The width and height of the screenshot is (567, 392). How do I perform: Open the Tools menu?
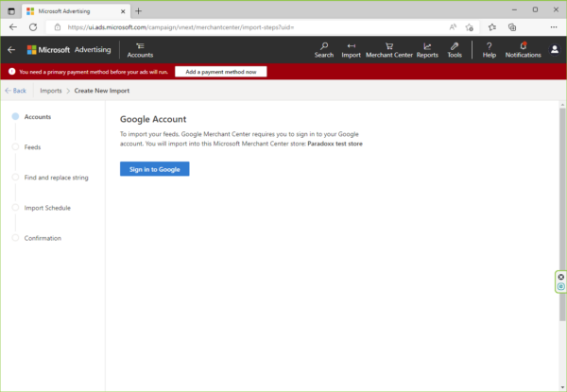[x=455, y=49]
